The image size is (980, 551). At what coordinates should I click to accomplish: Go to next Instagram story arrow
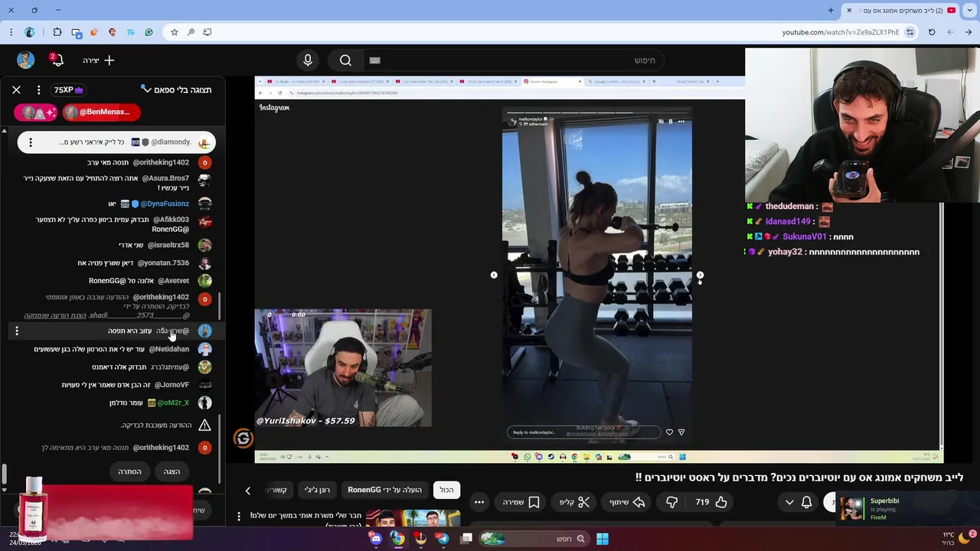pos(700,275)
